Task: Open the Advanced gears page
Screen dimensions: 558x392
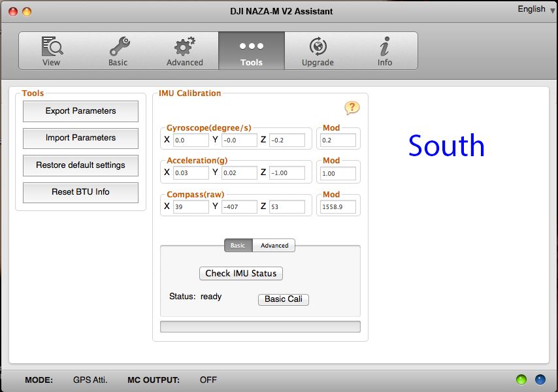Action: pos(185,51)
